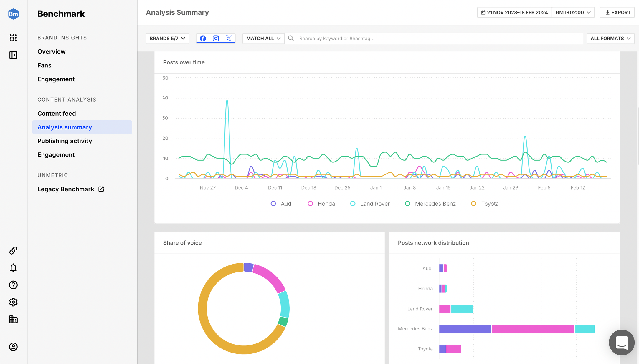Image resolution: width=639 pixels, height=364 pixels.
Task: Click the 'Toyota' bar chart row label
Action: (x=425, y=349)
